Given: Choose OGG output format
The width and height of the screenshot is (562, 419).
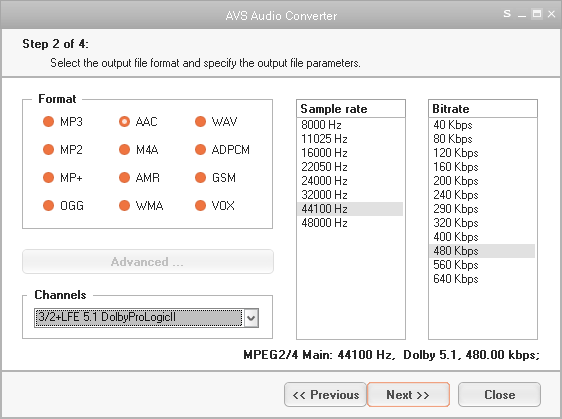Looking at the screenshot, I should coord(48,205).
